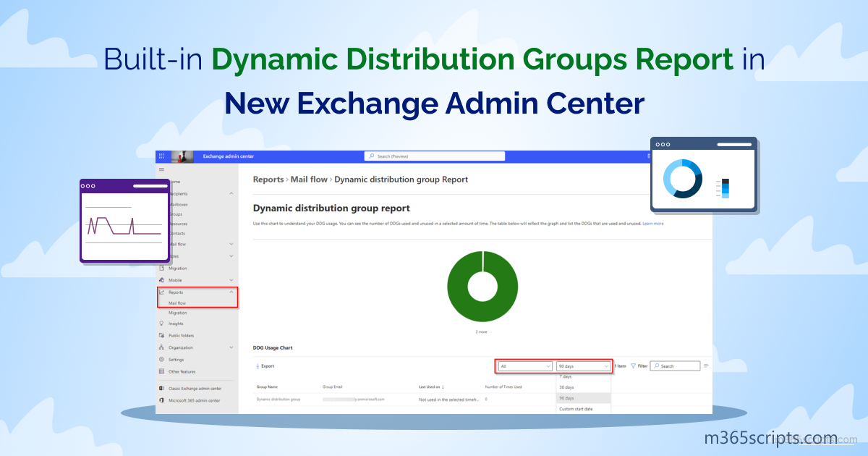Click the Reports chart icon in sidebar
The width and height of the screenshot is (868, 456).
coord(161,292)
